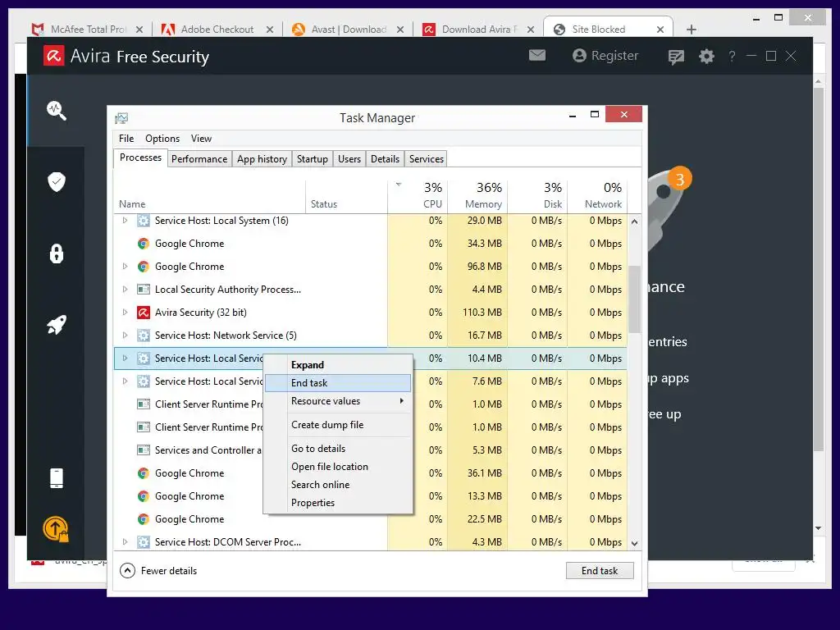This screenshot has height=630, width=840.
Task: Close the Adobe Checkout browser tab
Action: coord(270,30)
